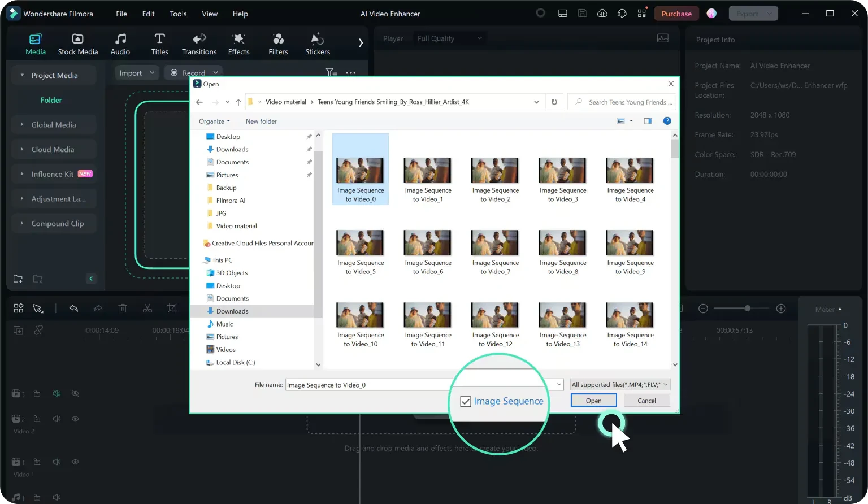The height and width of the screenshot is (504, 868).
Task: Expand the Global Media section
Action: [x=54, y=125]
